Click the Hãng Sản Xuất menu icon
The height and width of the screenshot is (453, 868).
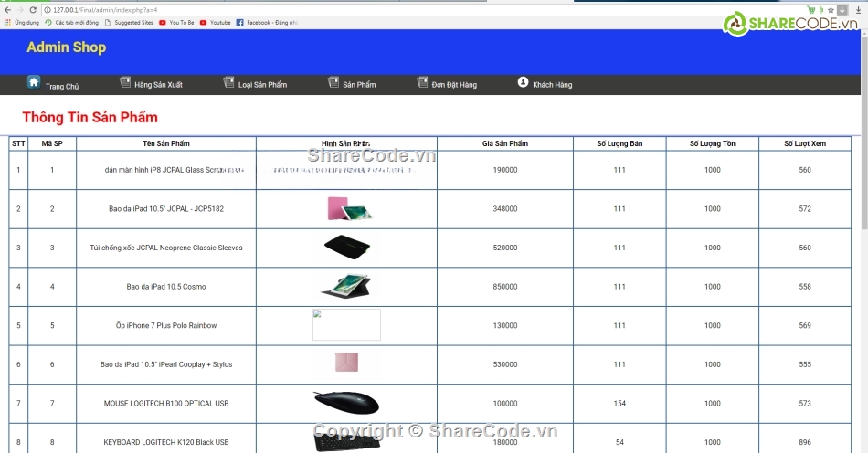[x=126, y=82]
